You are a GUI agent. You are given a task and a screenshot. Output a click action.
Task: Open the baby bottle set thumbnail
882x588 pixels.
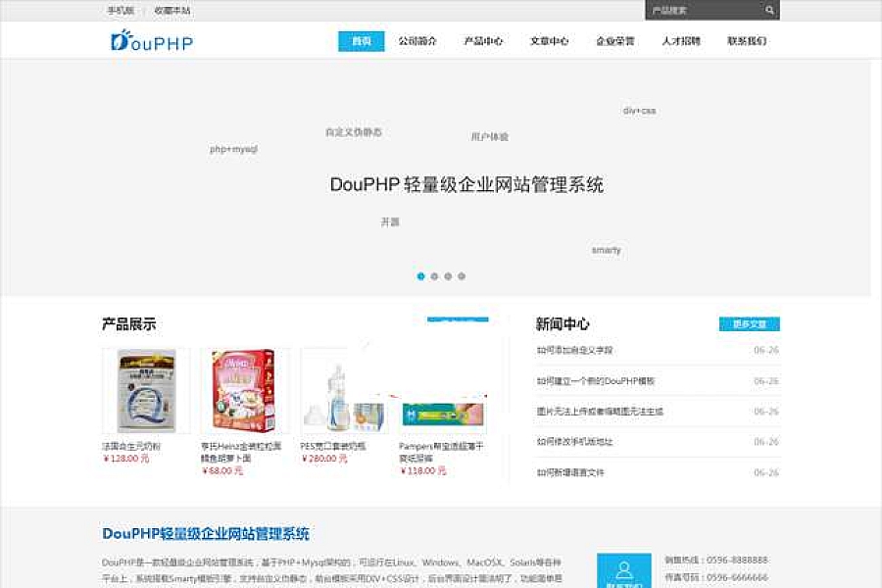(344, 391)
